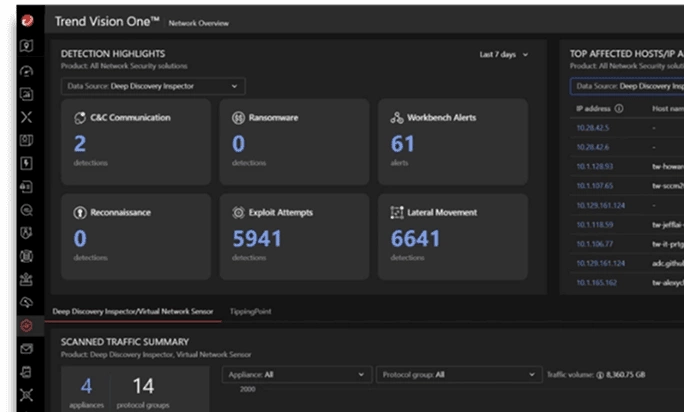Image resolution: width=684 pixels, height=412 pixels.
Task: Open the device card icon below the bolt
Action: click(x=27, y=187)
